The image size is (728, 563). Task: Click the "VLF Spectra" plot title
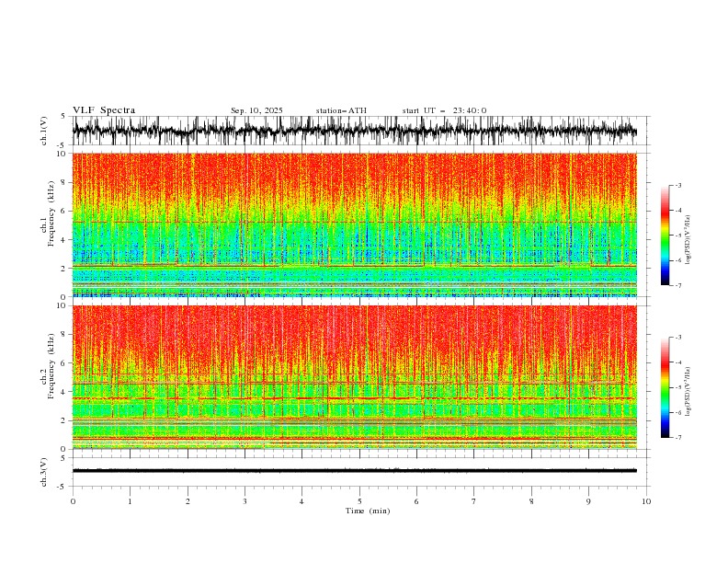(104, 110)
